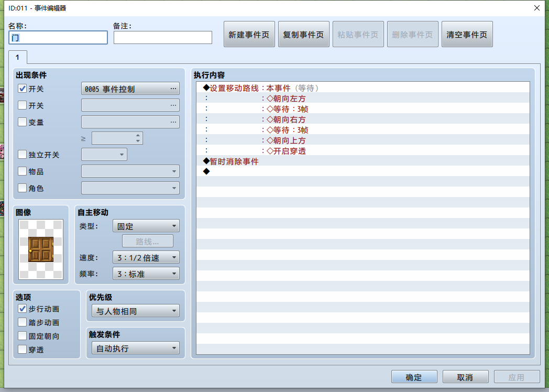Select the 设置移动路线 command line
The height and width of the screenshot is (392, 549).
[363, 88]
